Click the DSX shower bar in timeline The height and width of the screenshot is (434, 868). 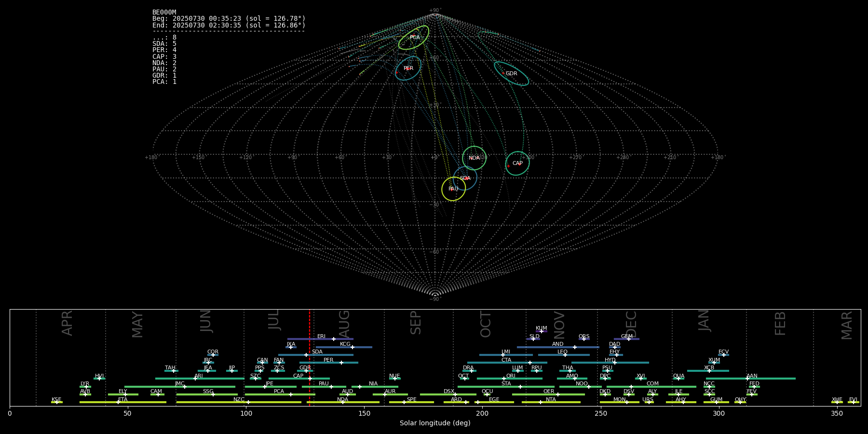click(x=448, y=394)
